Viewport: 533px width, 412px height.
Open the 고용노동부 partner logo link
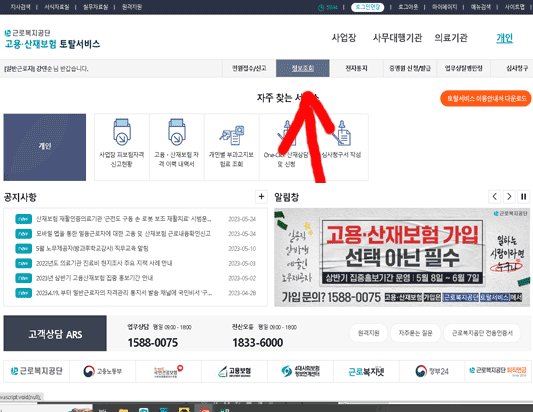point(102,371)
